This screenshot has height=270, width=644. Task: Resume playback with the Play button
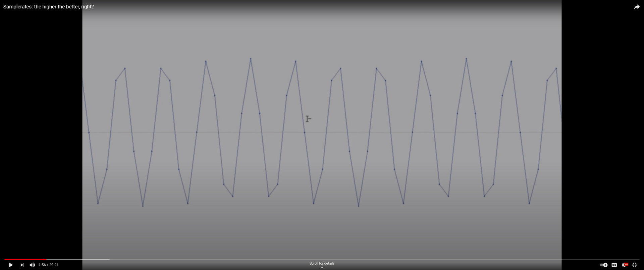click(11, 265)
